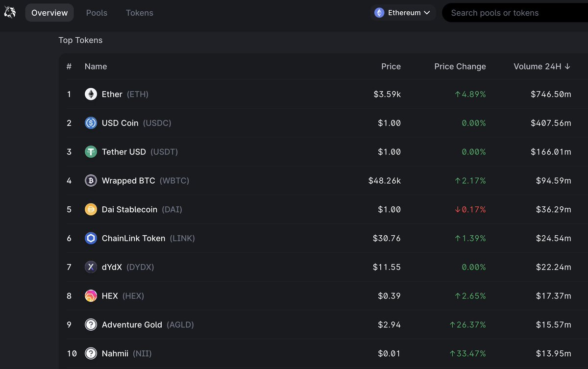
Task: Open the USD Coin (USDC) token row
Action: pyautogui.click(x=323, y=123)
